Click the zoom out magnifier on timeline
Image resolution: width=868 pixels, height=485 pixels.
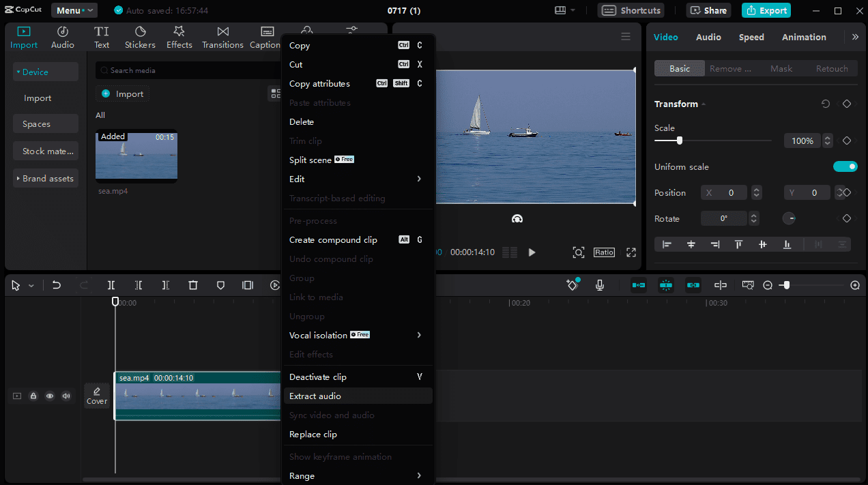[768, 285]
